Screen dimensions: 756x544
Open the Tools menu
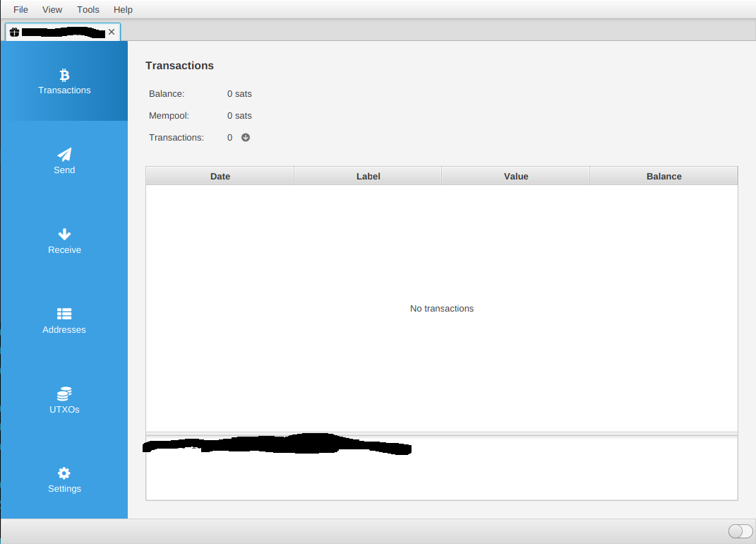[88, 9]
